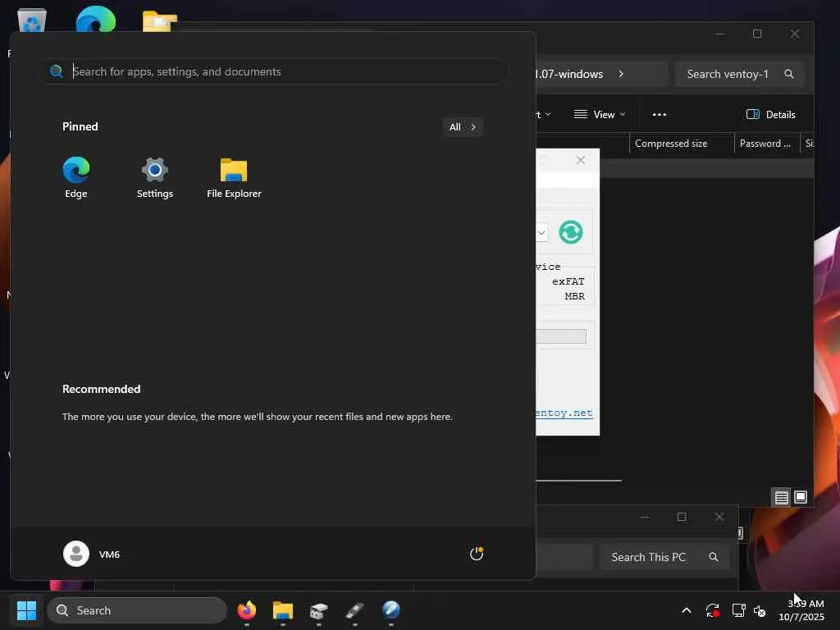Show All pinned apps
Image resolution: width=840 pixels, height=630 pixels.
click(463, 127)
